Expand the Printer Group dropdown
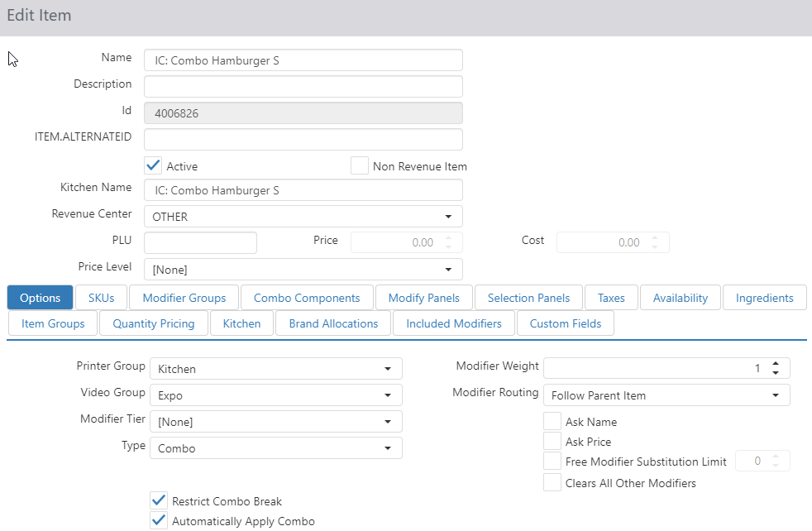The width and height of the screenshot is (812, 531). (276, 369)
